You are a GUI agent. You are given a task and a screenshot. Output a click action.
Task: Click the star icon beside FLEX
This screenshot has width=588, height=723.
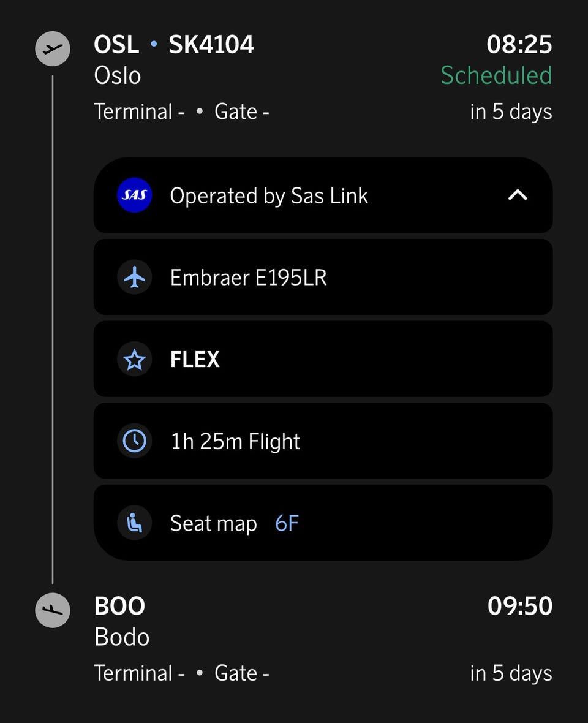[x=134, y=359]
